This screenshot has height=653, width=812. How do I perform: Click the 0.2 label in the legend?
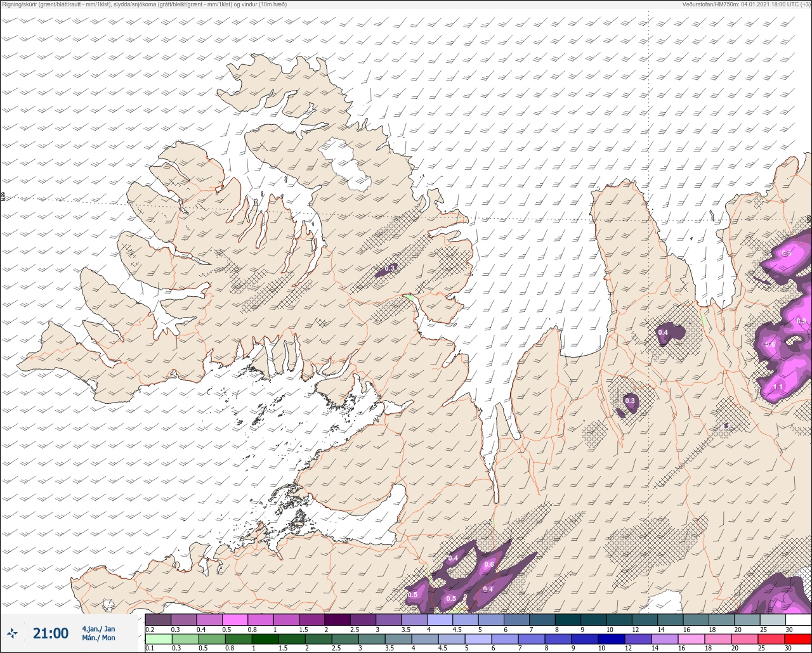coord(150,630)
